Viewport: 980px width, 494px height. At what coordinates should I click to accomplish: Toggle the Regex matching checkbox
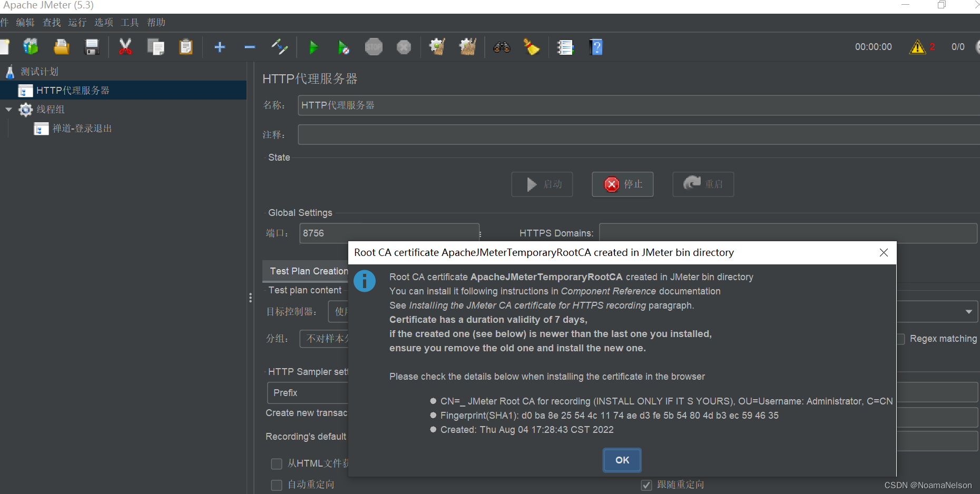[900, 339]
